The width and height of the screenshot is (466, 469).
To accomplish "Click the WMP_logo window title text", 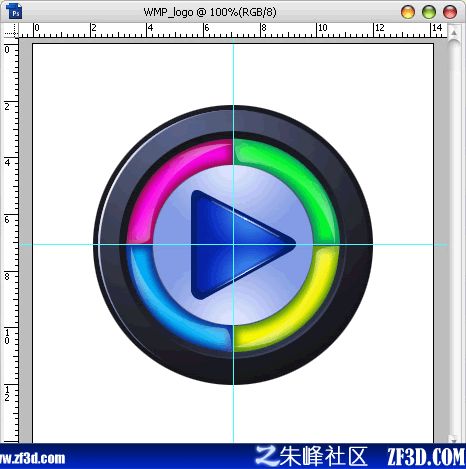I will pyautogui.click(x=210, y=12).
